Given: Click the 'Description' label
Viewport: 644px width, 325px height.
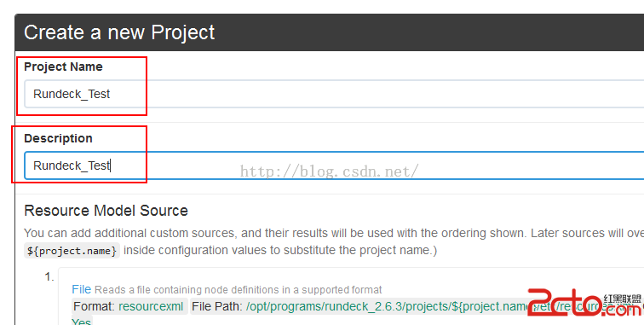Looking at the screenshot, I should pyautogui.click(x=58, y=138).
